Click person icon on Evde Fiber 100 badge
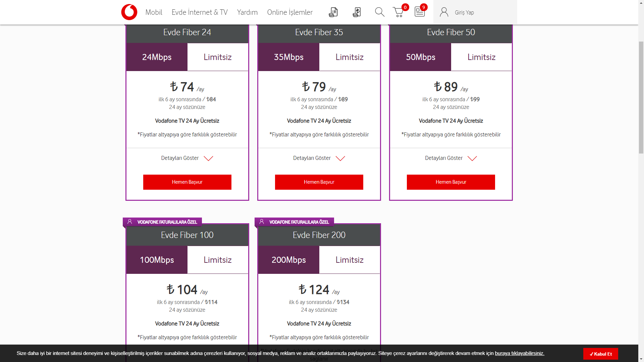Image resolution: width=644 pixels, height=362 pixels. [x=130, y=222]
